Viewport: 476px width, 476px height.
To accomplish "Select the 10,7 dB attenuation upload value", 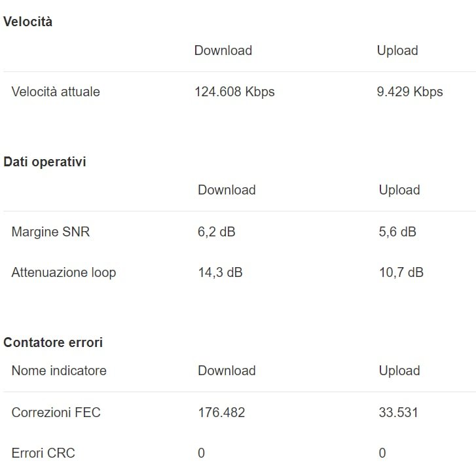I will (x=401, y=272).
